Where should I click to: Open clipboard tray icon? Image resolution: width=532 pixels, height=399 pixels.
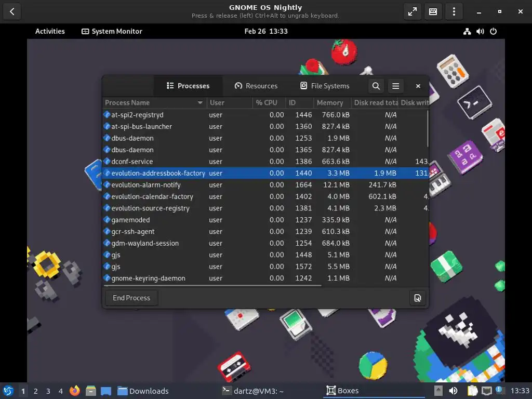coord(472,391)
